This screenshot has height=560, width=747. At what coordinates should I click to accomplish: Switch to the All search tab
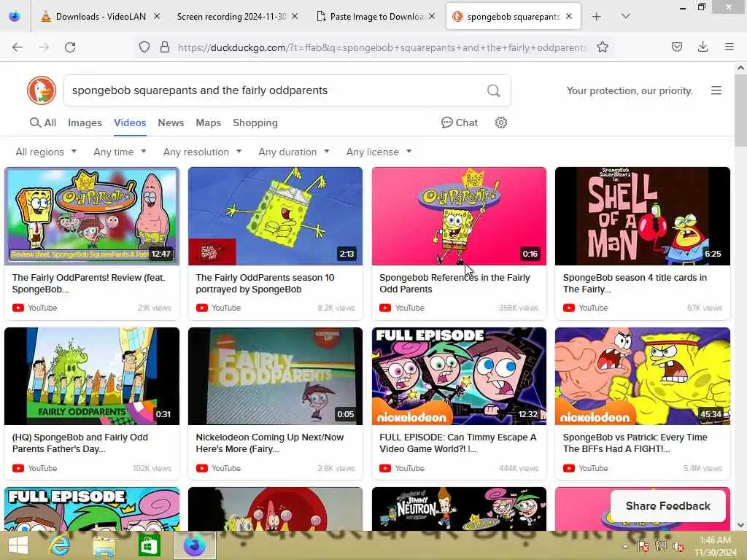tap(43, 122)
